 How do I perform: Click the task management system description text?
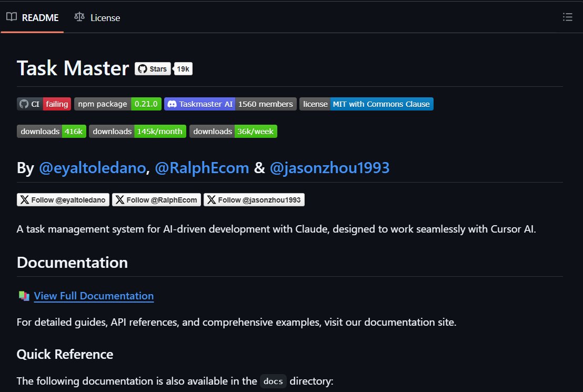(x=276, y=229)
